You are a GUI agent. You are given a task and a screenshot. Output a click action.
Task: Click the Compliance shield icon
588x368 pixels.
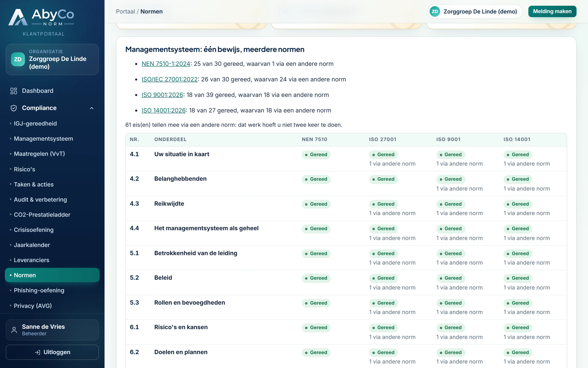click(x=14, y=108)
